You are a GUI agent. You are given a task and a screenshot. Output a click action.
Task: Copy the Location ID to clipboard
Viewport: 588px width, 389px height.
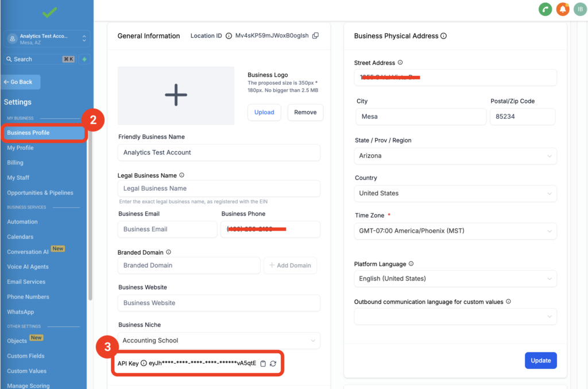(315, 36)
